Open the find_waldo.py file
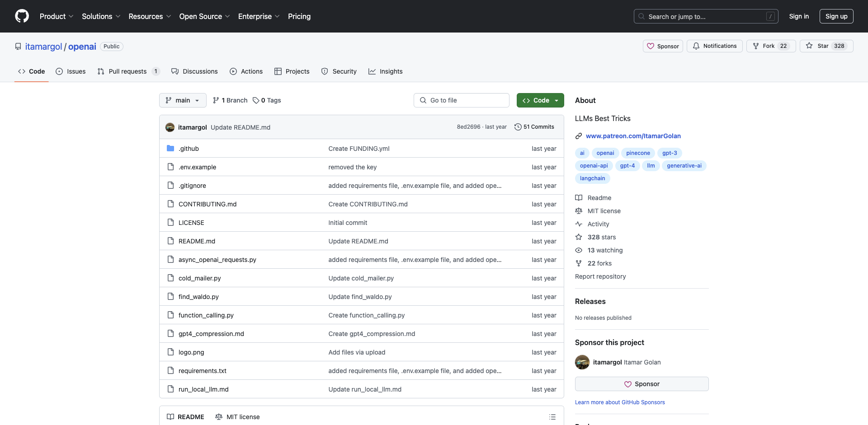 [x=198, y=297]
